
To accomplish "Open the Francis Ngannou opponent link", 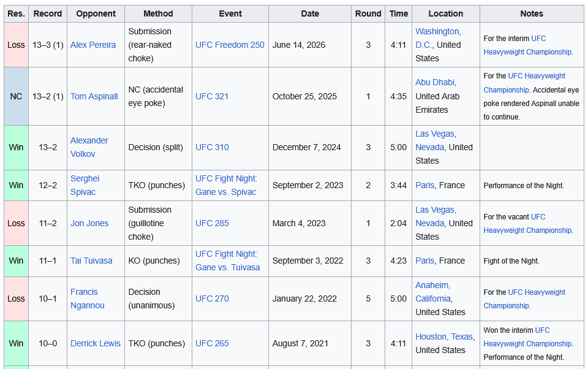I will click(88, 299).
